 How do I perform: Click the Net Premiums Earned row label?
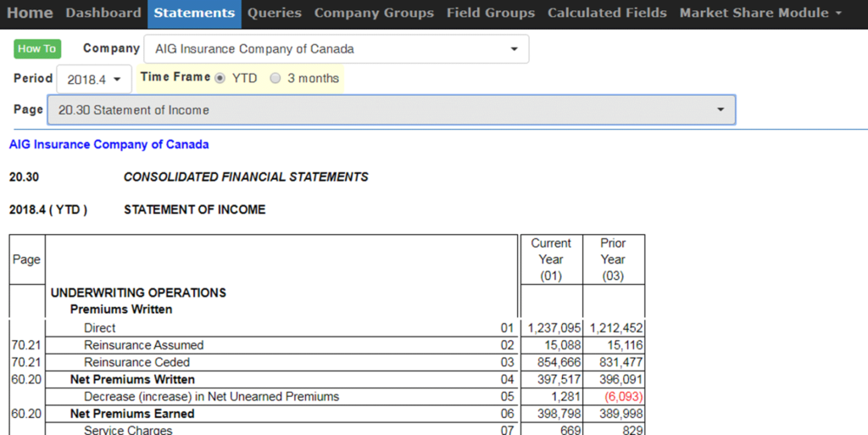point(132,414)
